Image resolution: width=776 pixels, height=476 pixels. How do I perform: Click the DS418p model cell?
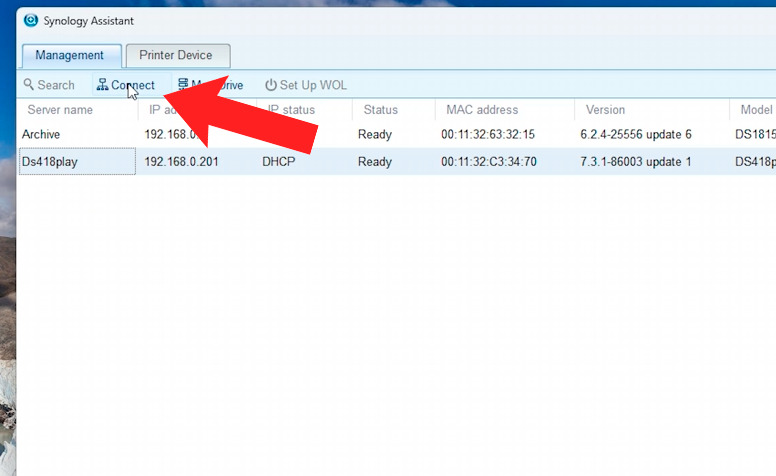click(x=755, y=162)
